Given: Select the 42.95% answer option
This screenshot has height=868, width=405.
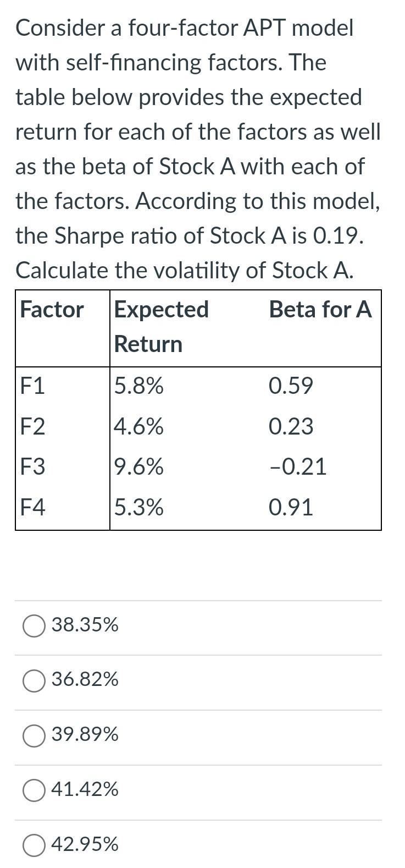Looking at the screenshot, I should coord(34,845).
